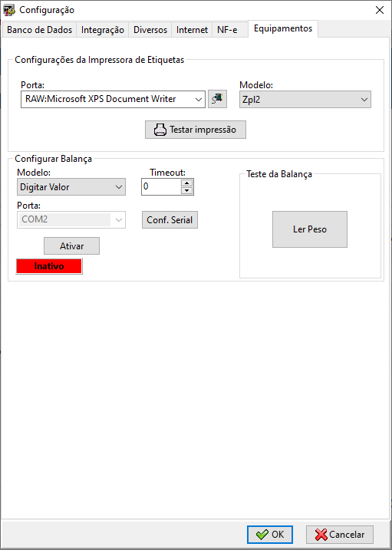The height and width of the screenshot is (550, 392).
Task: Click the red Inativo status indicator
Action: point(49,266)
